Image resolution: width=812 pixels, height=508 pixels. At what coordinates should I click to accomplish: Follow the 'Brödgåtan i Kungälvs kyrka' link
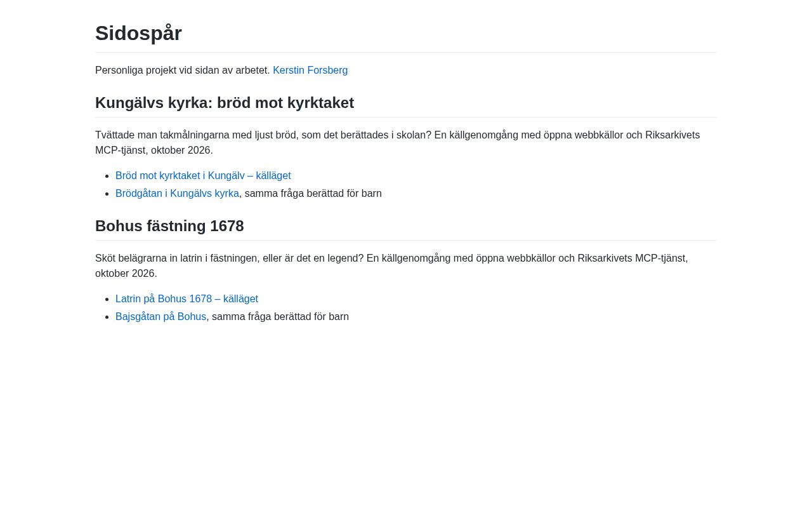click(x=177, y=194)
